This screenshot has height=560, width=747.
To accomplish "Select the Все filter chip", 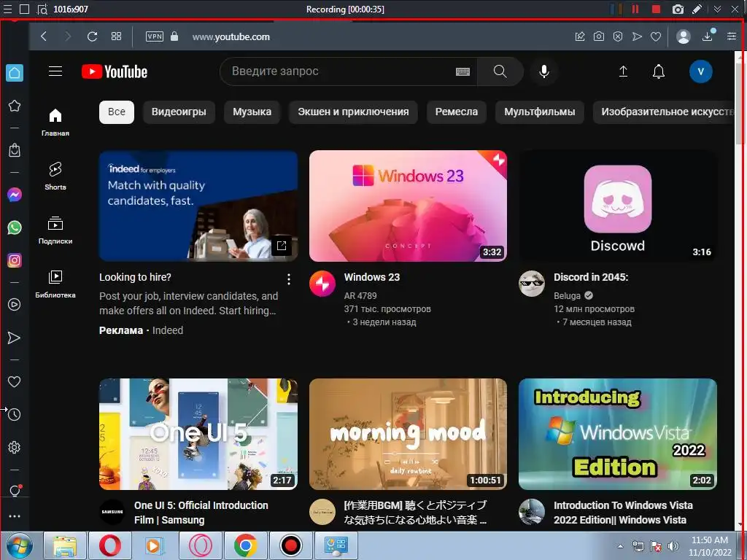I will click(x=116, y=112).
